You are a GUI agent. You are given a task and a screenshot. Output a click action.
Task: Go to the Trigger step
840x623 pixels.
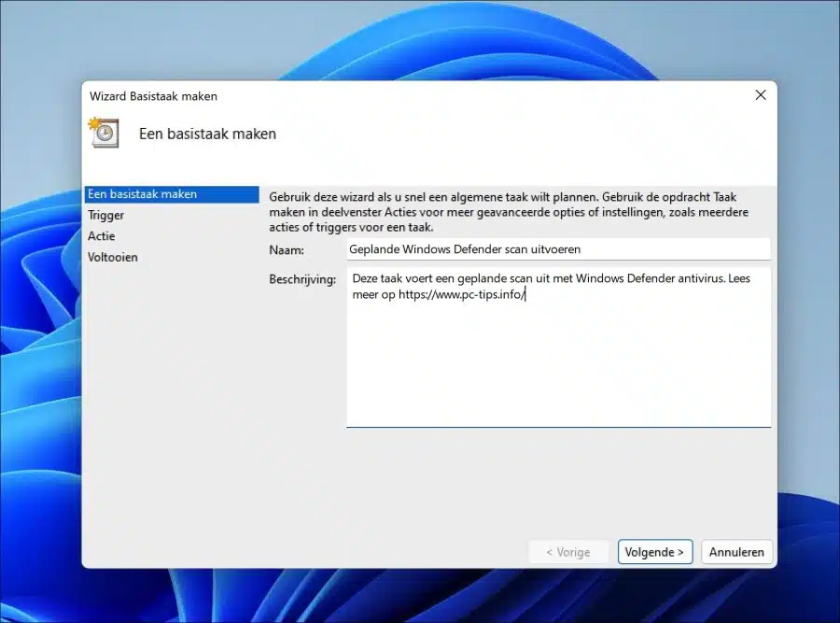point(106,215)
